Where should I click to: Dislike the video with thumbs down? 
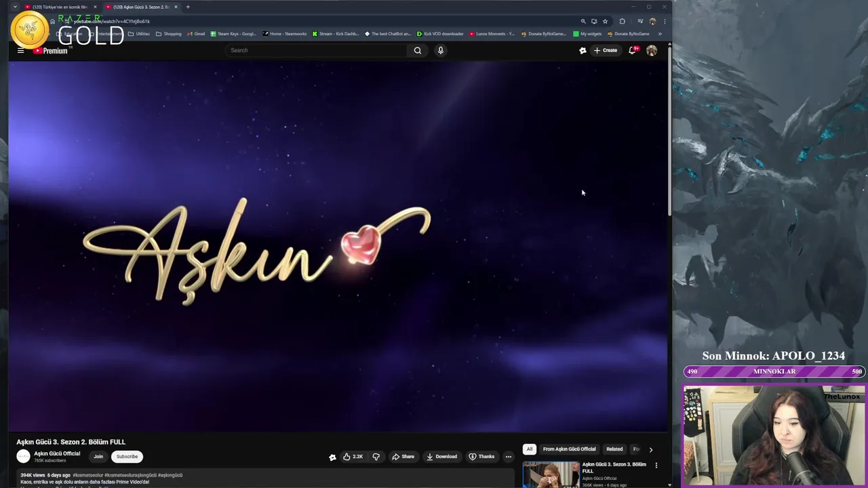(376, 457)
